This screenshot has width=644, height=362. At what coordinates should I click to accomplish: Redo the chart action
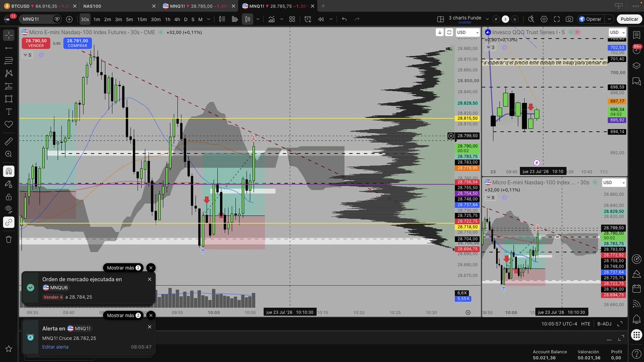pos(358,19)
